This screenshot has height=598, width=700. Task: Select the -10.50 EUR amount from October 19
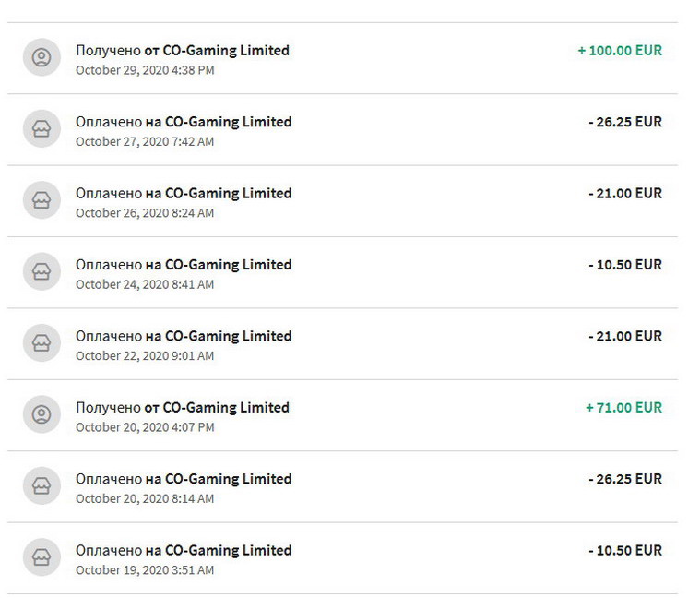click(625, 550)
